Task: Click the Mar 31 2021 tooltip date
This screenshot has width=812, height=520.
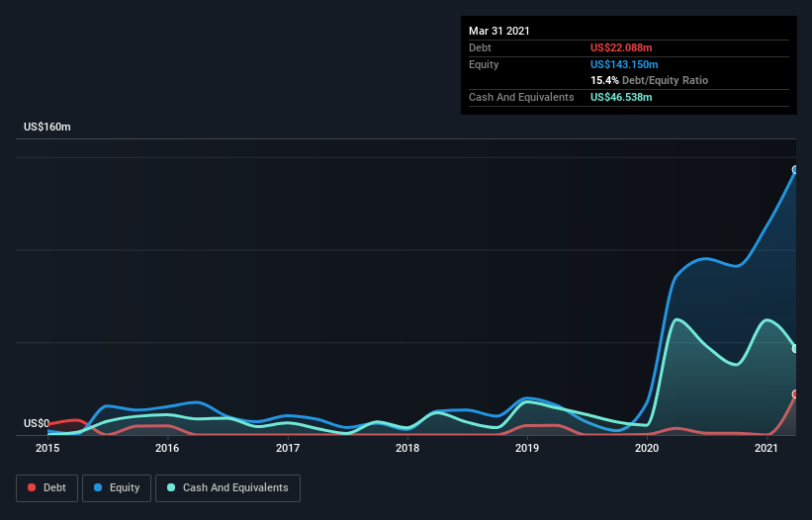Action: coord(499,31)
